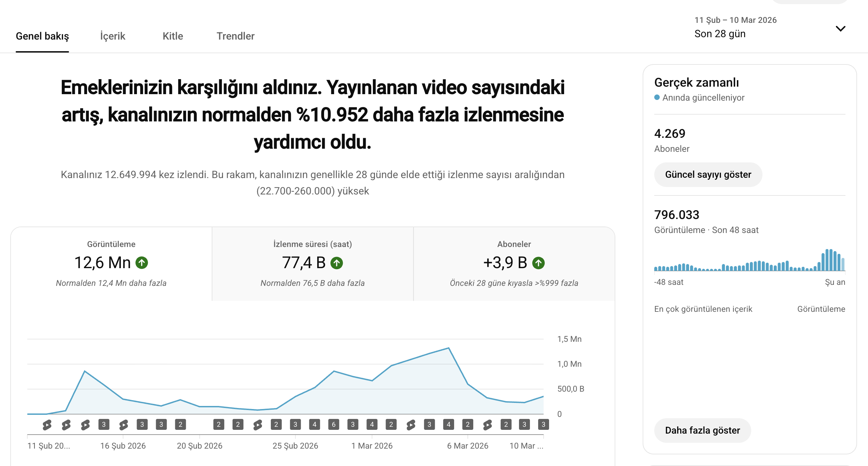868x466 pixels.
Task: Click the 'Şu an' chart label
Action: (835, 282)
